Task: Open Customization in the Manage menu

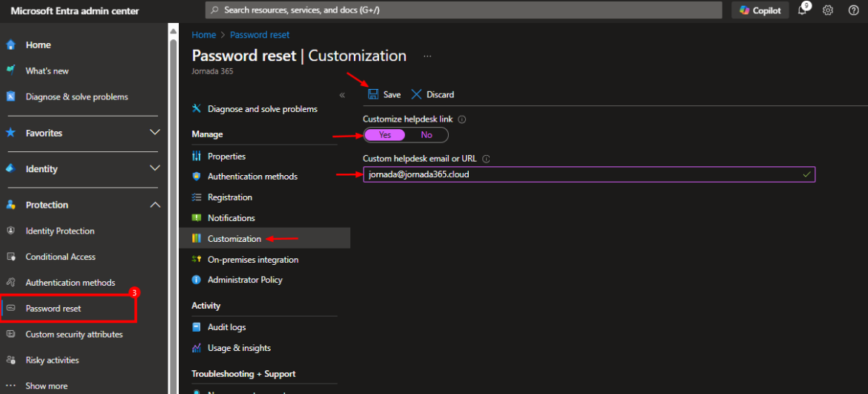Action: click(x=234, y=239)
